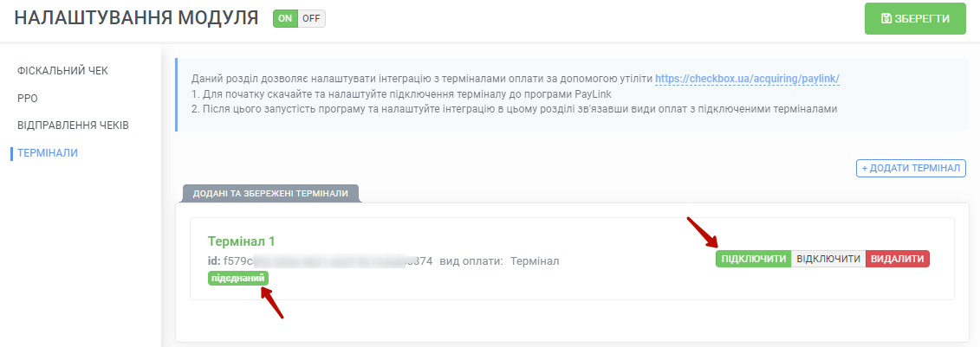Click the вид оплати: Термінал label
This screenshot has height=347, width=980.
click(x=499, y=260)
